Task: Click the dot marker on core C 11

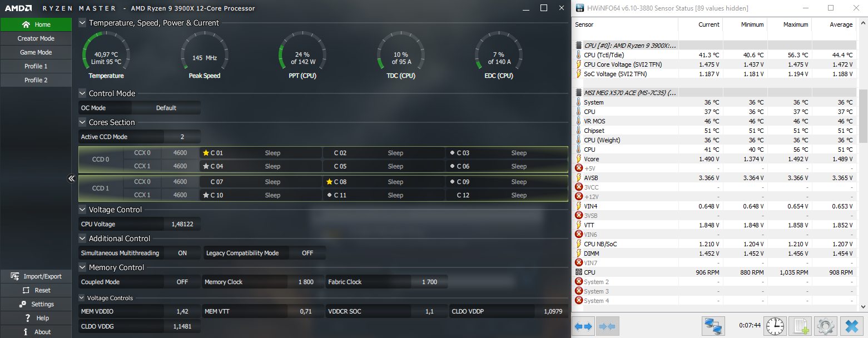Action: pyautogui.click(x=329, y=195)
